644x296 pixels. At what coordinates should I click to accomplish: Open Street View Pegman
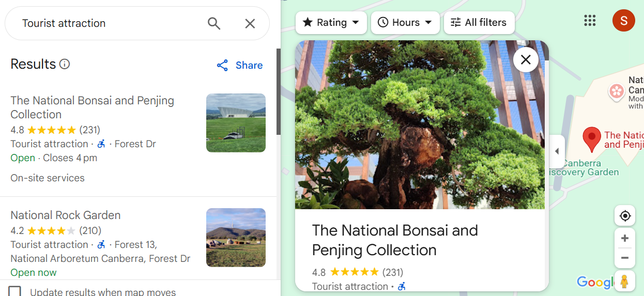tap(624, 282)
